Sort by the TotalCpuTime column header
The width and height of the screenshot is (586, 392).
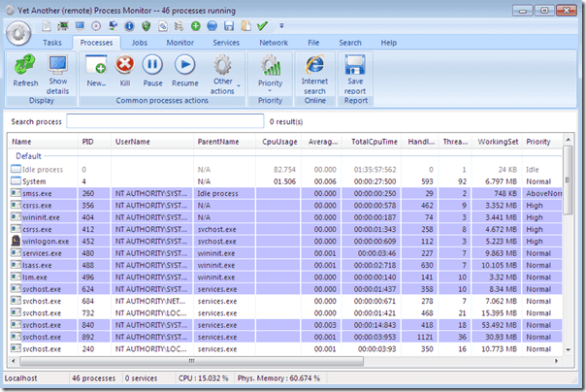372,142
